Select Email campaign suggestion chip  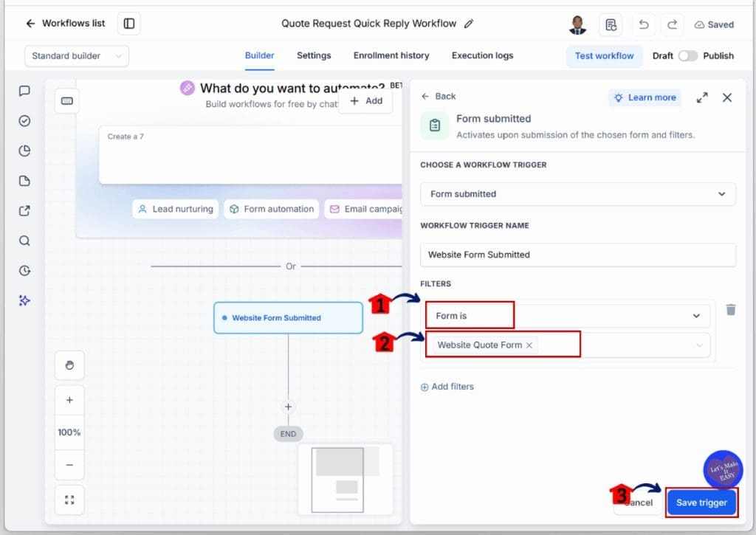[x=365, y=209]
